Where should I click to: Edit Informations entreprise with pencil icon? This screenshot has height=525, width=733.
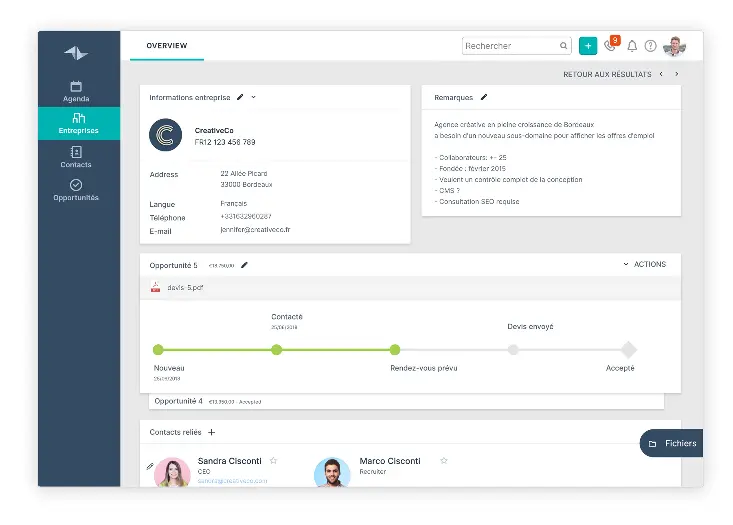(x=240, y=97)
